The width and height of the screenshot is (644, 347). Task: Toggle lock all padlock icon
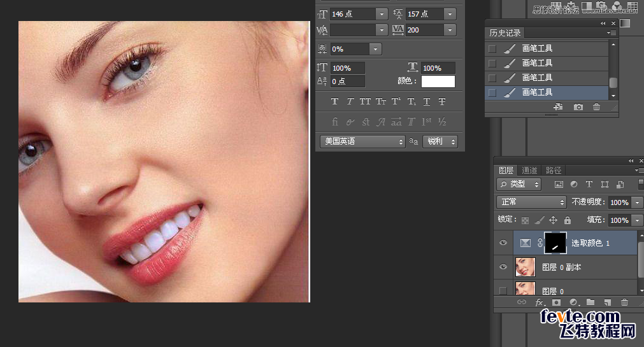coord(567,220)
